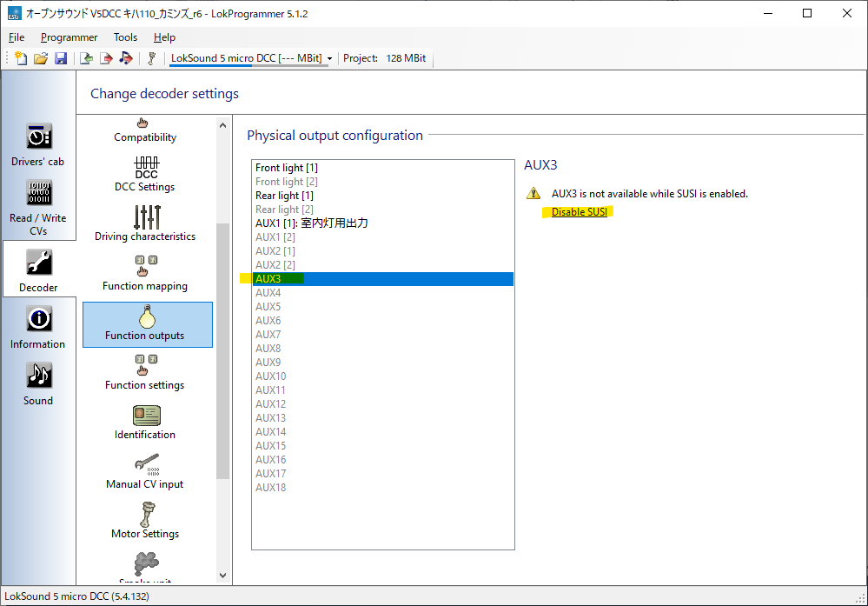The width and height of the screenshot is (868, 606).
Task: Open the Programmer menu
Action: click(70, 37)
